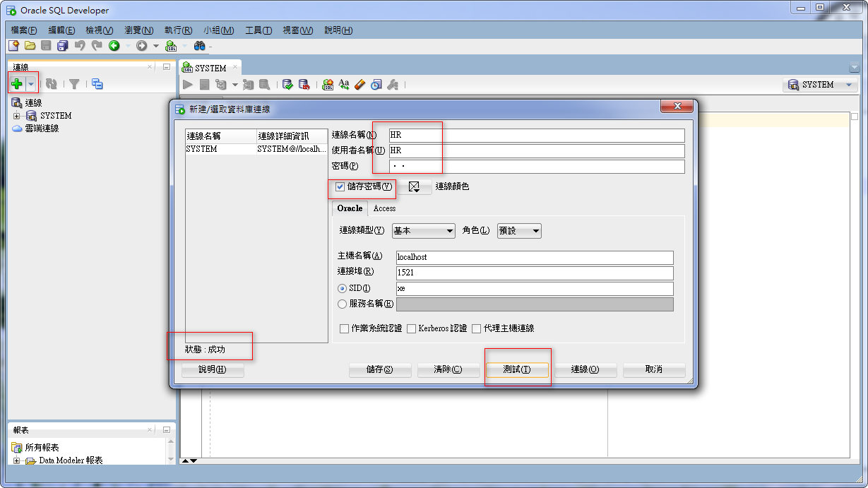The image size is (868, 488).
Task: Click the gray Forward navigation icon
Action: pos(142,45)
